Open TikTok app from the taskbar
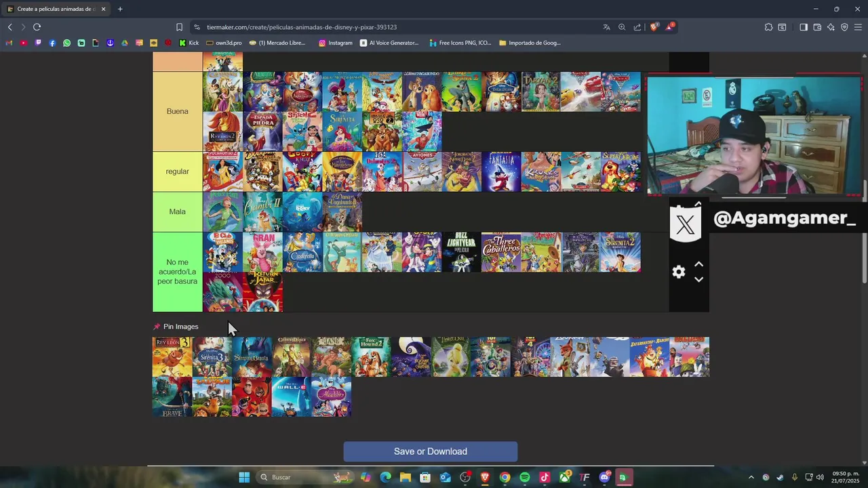This screenshot has width=868, height=488. click(545, 477)
